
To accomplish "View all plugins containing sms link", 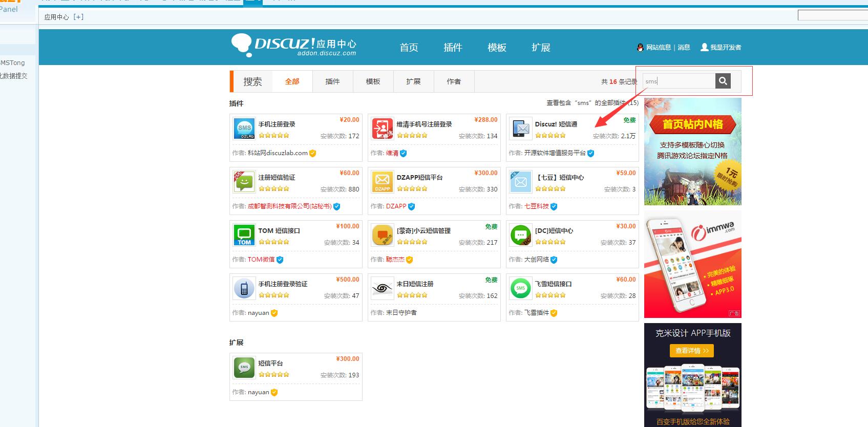I will pyautogui.click(x=592, y=103).
